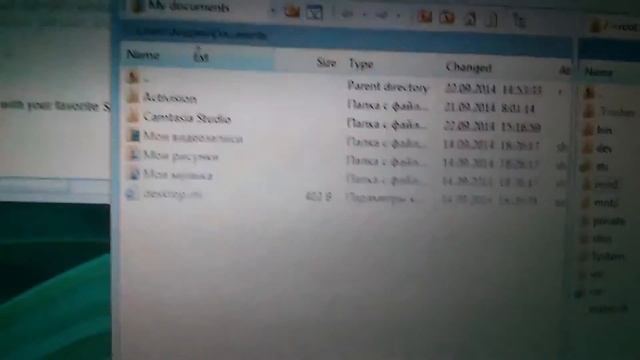This screenshot has height=360, width=640.
Task: Sort remote panel by Name column
Action: pos(598,72)
